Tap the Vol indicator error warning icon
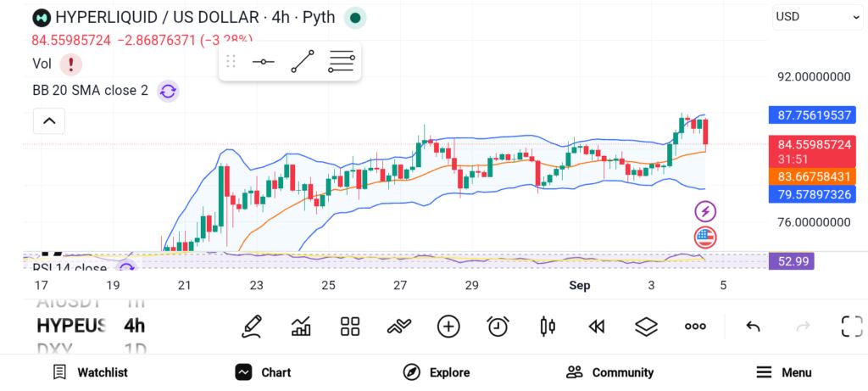 [x=71, y=64]
